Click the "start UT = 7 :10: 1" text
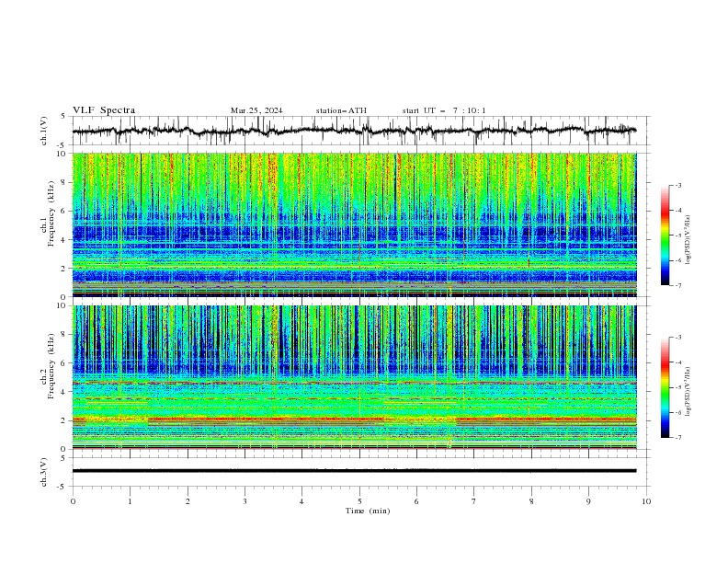This screenshot has width=728, height=563. point(444,110)
